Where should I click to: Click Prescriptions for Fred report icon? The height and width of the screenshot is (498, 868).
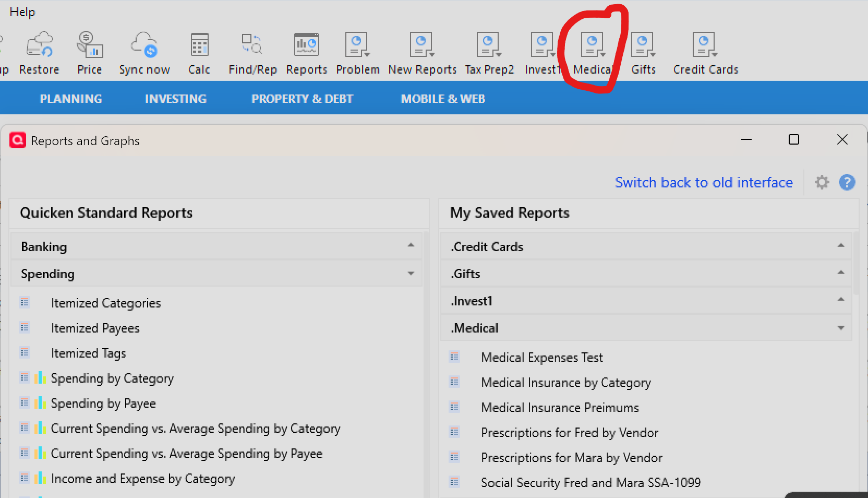pyautogui.click(x=454, y=432)
